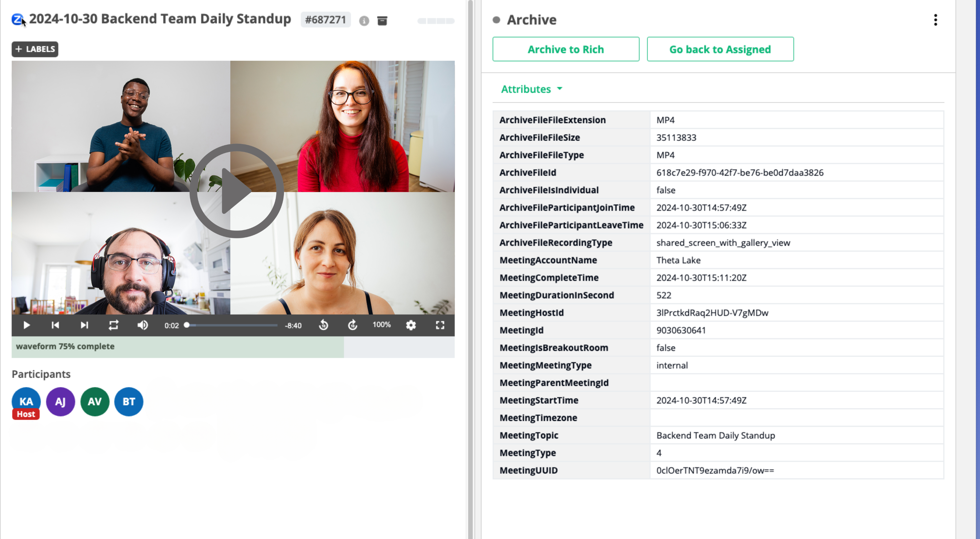Skip to next track in player
980x539 pixels.
coord(85,325)
